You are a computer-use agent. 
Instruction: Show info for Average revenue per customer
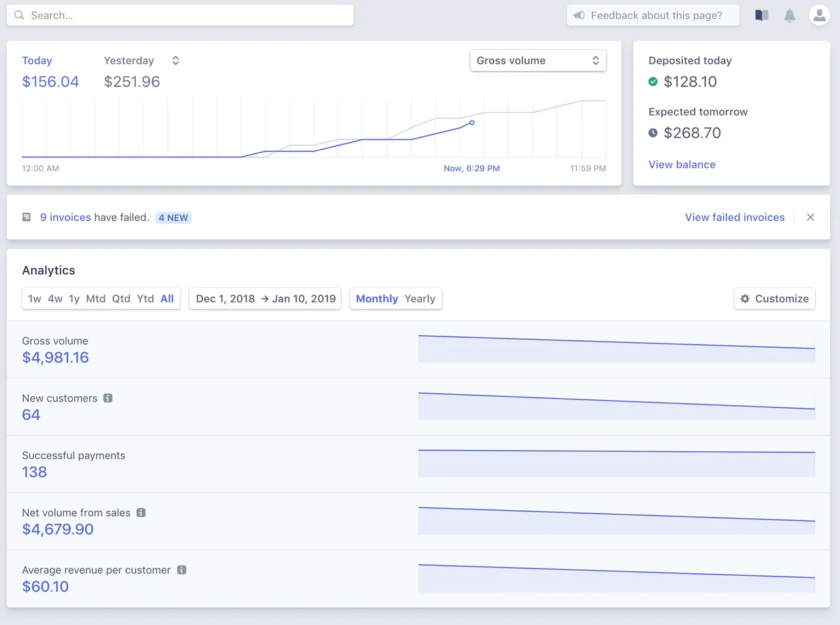(182, 570)
